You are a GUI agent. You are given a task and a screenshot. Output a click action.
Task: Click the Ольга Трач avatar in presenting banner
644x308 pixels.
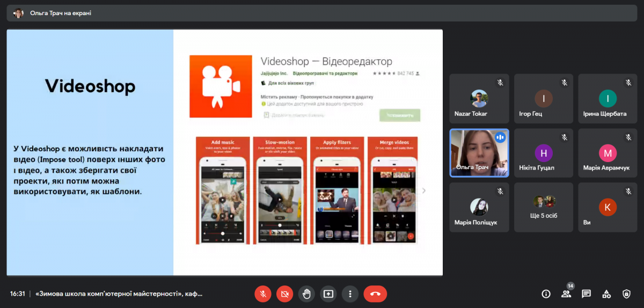(19, 13)
